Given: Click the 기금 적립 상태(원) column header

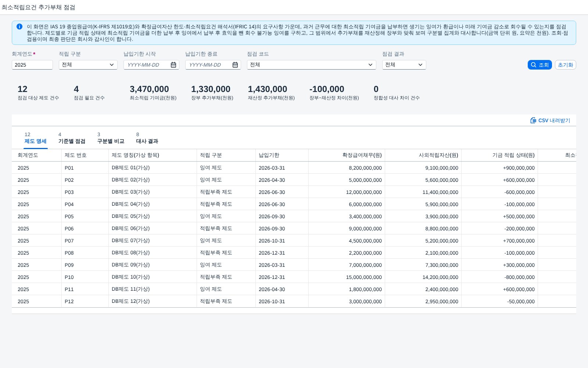Looking at the screenshot, I should (499, 155).
